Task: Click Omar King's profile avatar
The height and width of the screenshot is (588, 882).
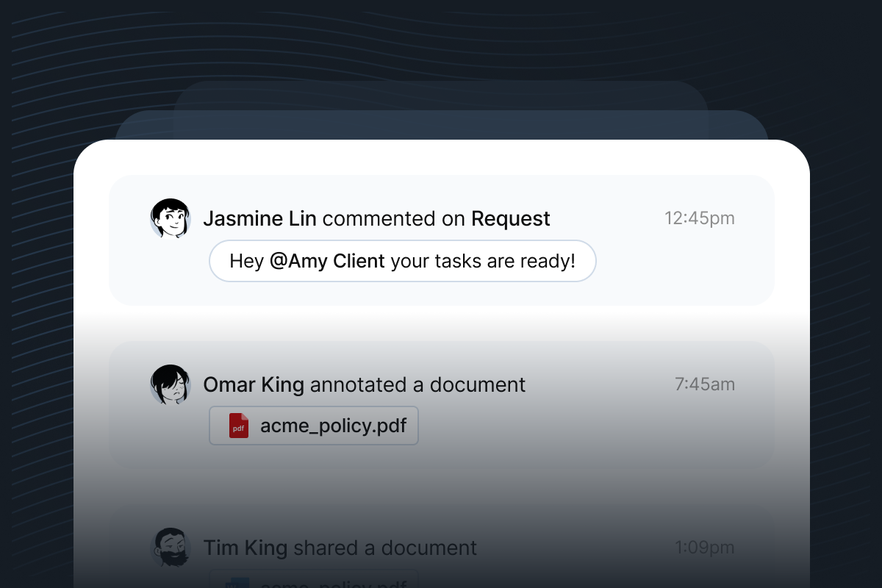Action: [x=171, y=384]
